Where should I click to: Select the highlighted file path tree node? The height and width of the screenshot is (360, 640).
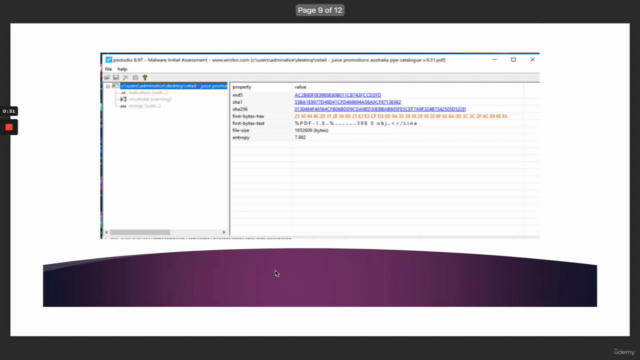173,86
